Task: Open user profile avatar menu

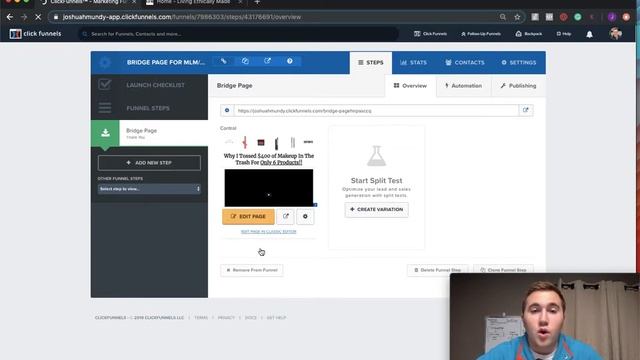Action: coord(616,33)
